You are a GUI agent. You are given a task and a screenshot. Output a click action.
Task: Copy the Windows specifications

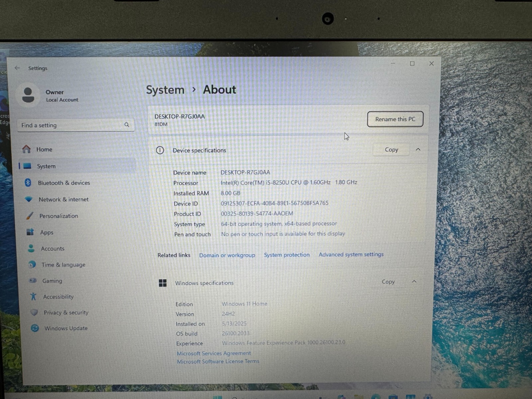388,282
